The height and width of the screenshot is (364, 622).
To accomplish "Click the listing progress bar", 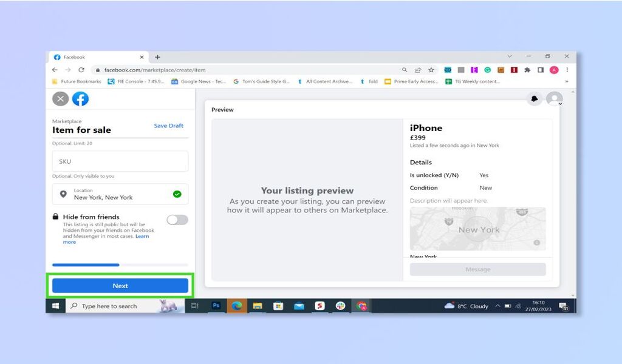I will click(x=120, y=265).
